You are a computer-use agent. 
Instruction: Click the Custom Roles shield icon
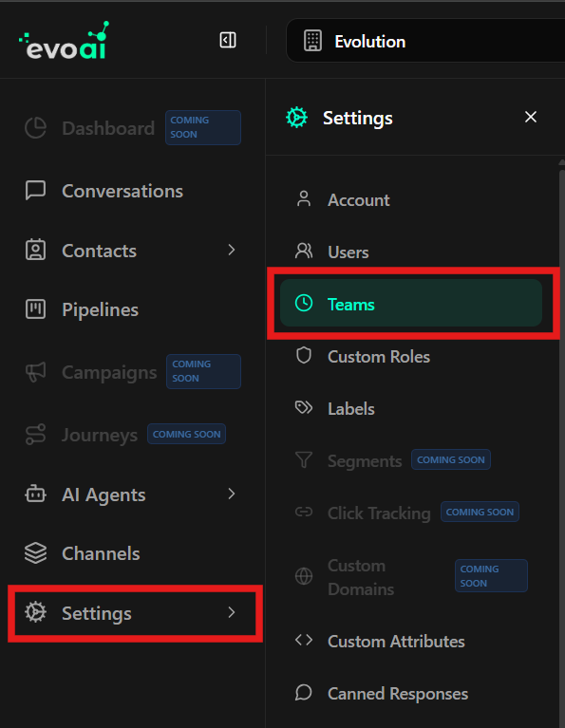(304, 356)
